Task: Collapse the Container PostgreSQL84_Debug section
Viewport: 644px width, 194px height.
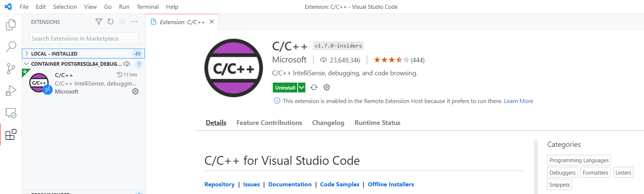Action: tap(27, 64)
